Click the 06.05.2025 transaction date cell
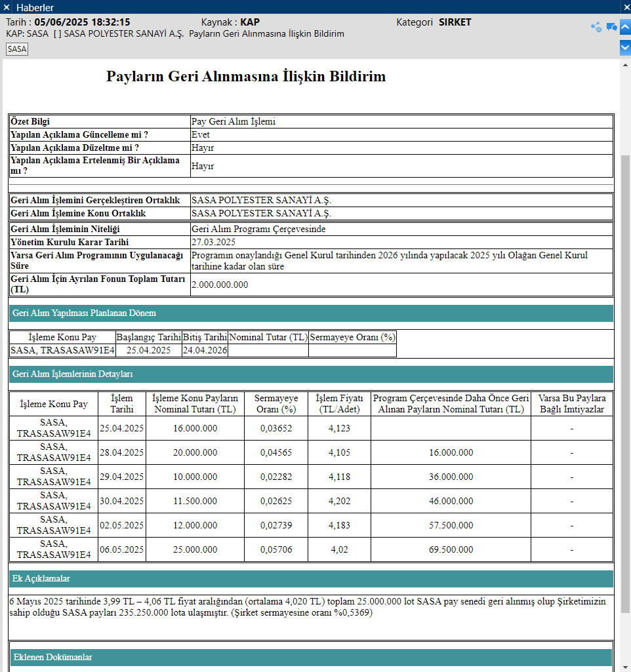Screen dimensions: 631x672 click(122, 549)
